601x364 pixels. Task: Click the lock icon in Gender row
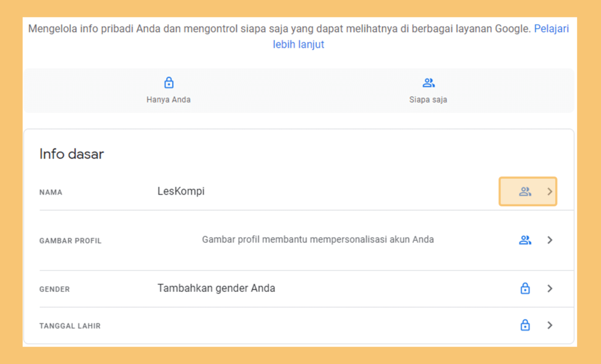[525, 288]
